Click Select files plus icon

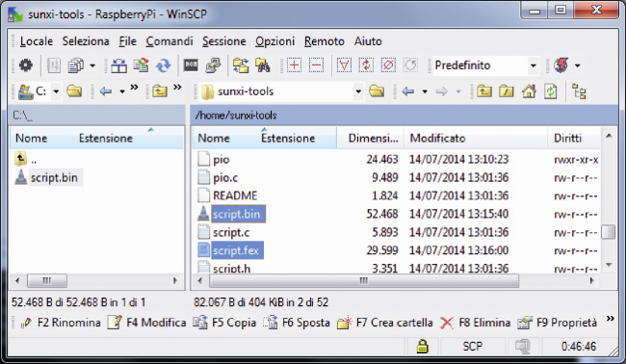tap(294, 65)
